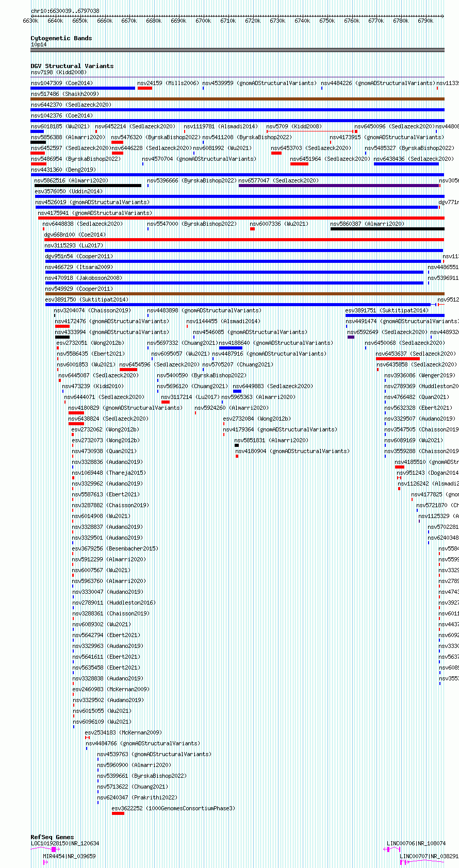Click LOC101928150|NR_120634 gene label
This screenshot has height=868, width=459.
pyautogui.click(x=65, y=843)
